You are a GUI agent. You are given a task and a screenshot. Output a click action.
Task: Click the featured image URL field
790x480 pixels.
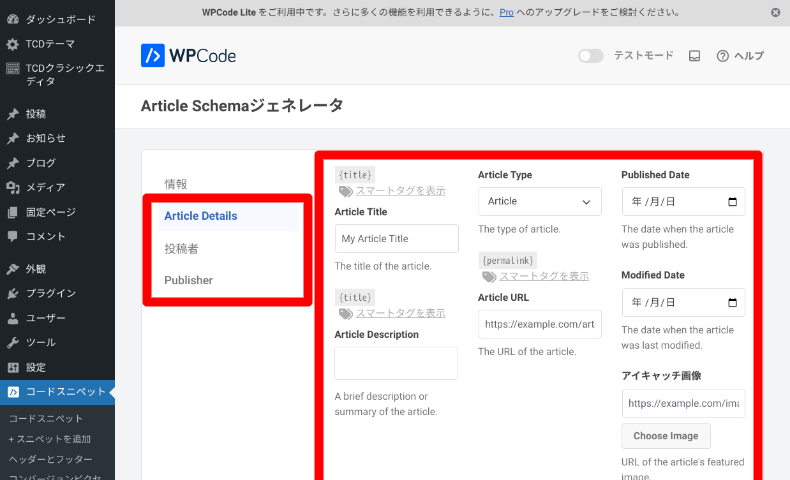pyautogui.click(x=683, y=403)
